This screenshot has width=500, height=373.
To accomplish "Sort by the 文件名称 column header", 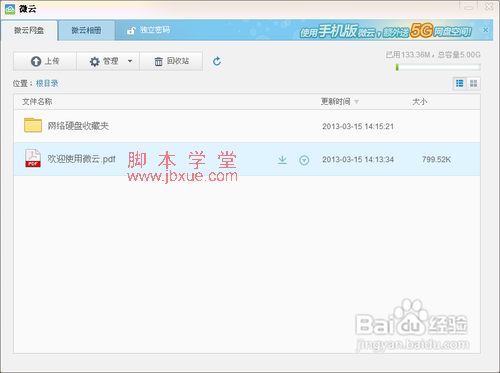I will pyautogui.click(x=37, y=101).
